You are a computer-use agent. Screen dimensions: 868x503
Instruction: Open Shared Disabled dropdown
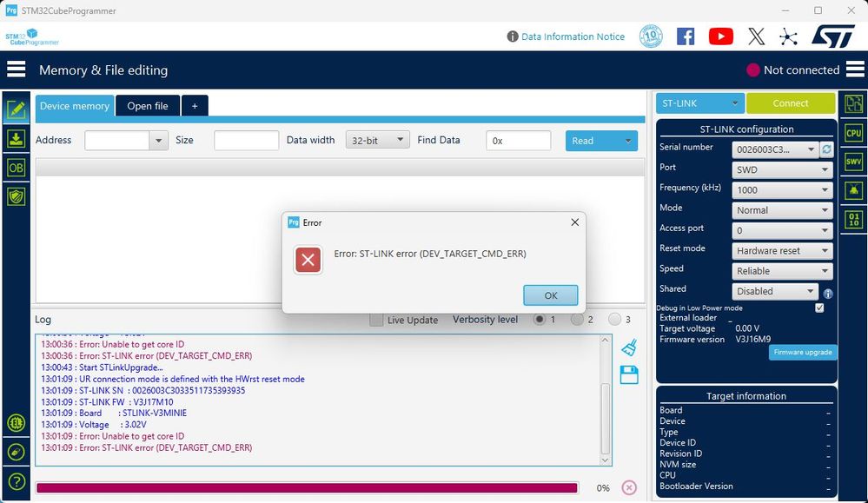774,291
